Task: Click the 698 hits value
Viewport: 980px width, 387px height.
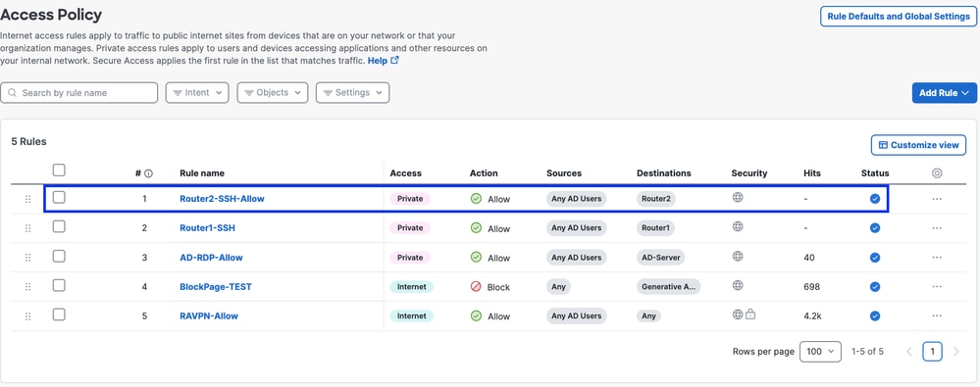Action: coord(812,287)
